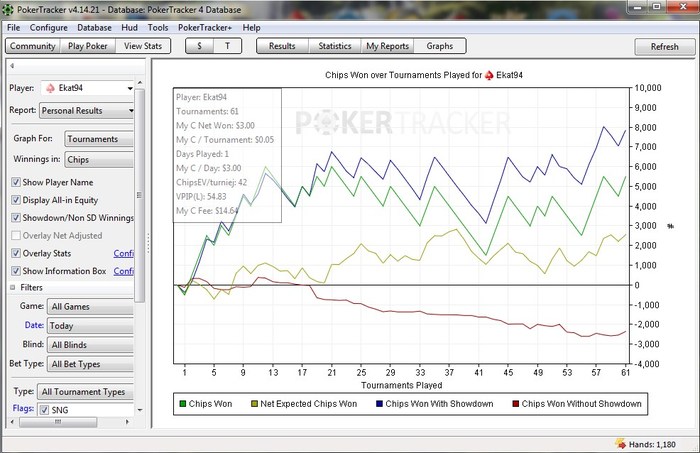The height and width of the screenshot is (453, 700).
Task: Toggle Show Information Box checkbox
Action: [x=16, y=271]
